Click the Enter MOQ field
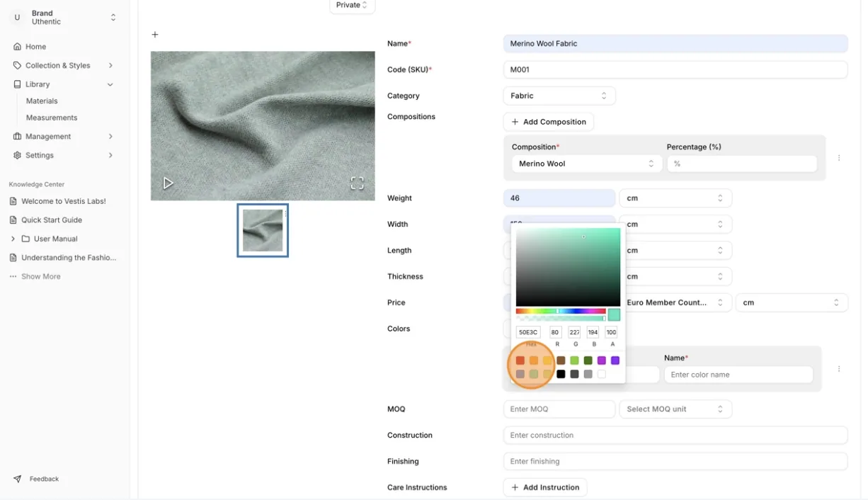The image size is (868, 500). (559, 409)
